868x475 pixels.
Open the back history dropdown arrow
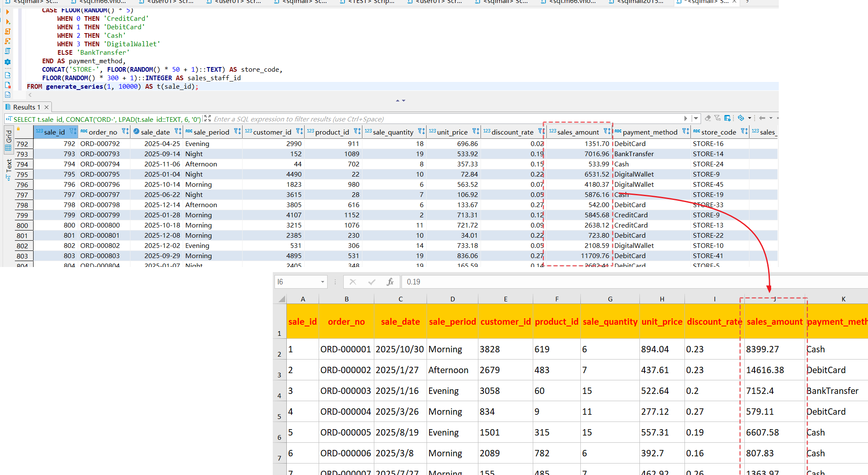point(771,118)
